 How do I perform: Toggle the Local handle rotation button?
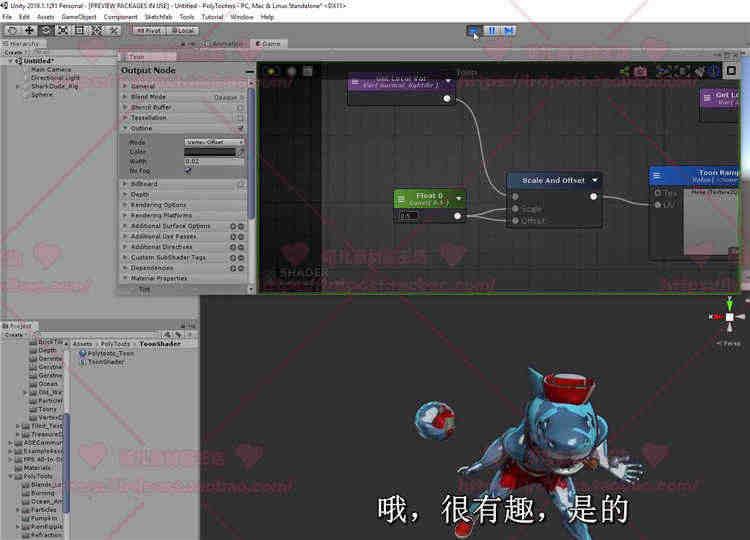tap(182, 30)
